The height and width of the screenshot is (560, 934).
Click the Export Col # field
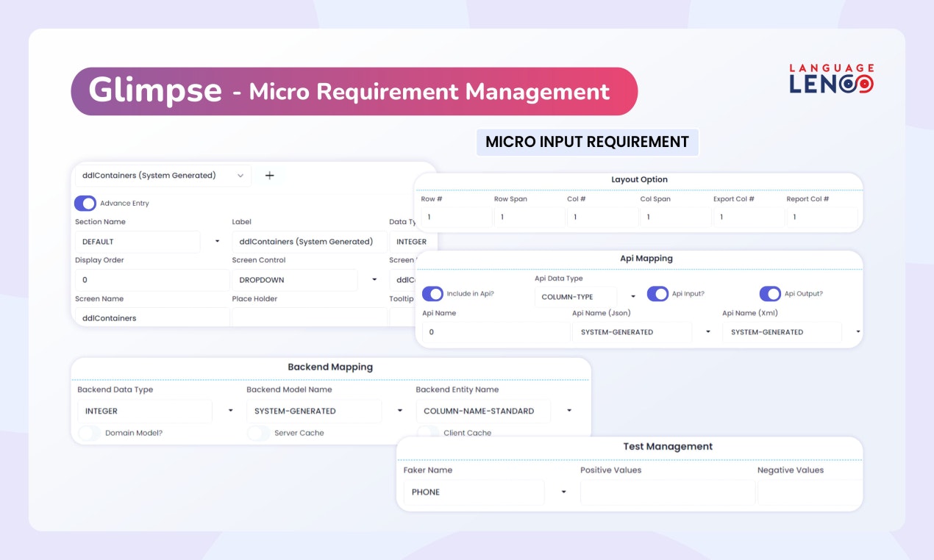749,218
